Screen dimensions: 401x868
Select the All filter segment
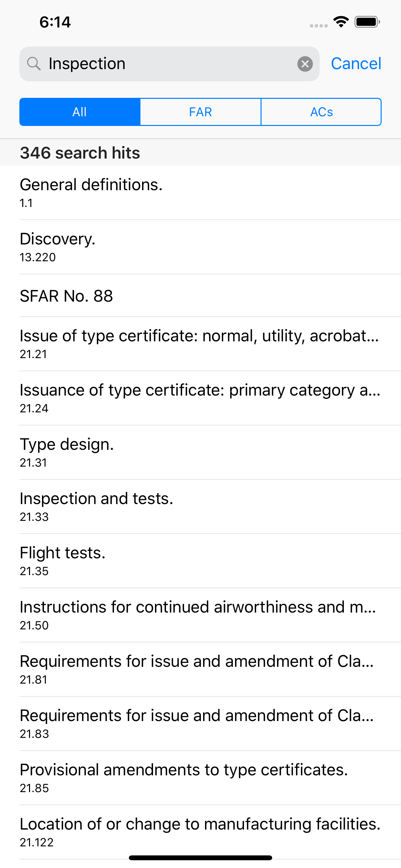(x=79, y=111)
